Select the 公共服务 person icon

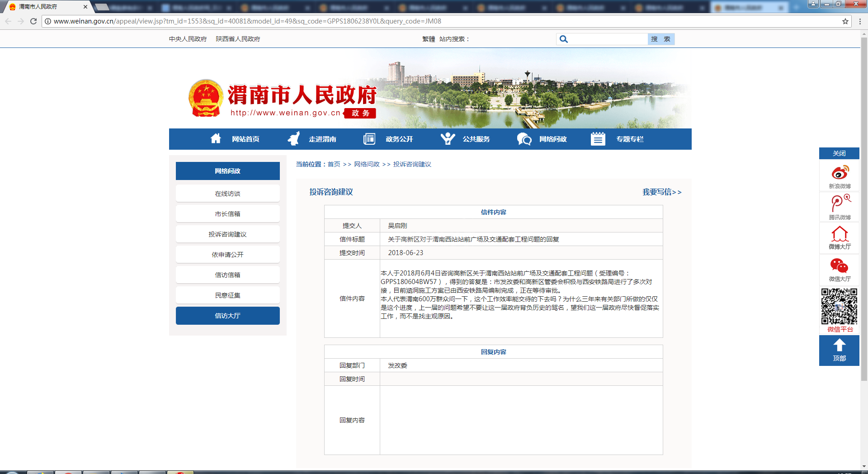point(448,139)
